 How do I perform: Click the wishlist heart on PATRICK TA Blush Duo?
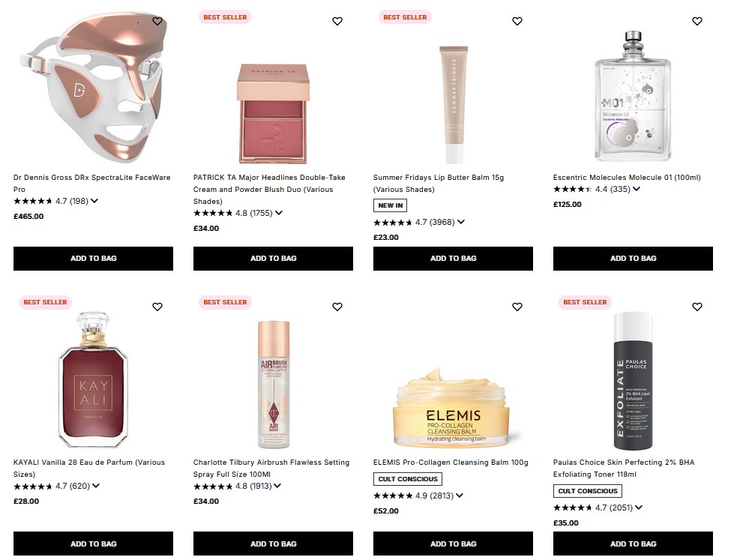click(x=337, y=22)
